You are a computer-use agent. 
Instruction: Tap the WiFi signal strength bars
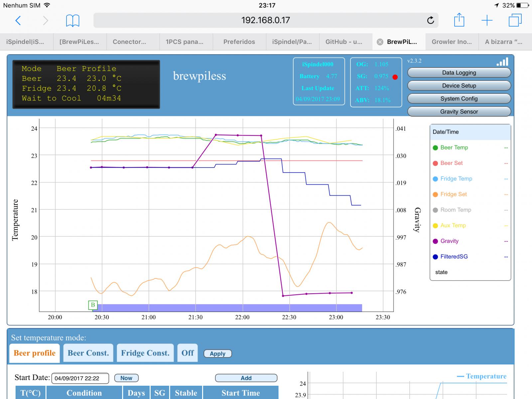point(502,62)
